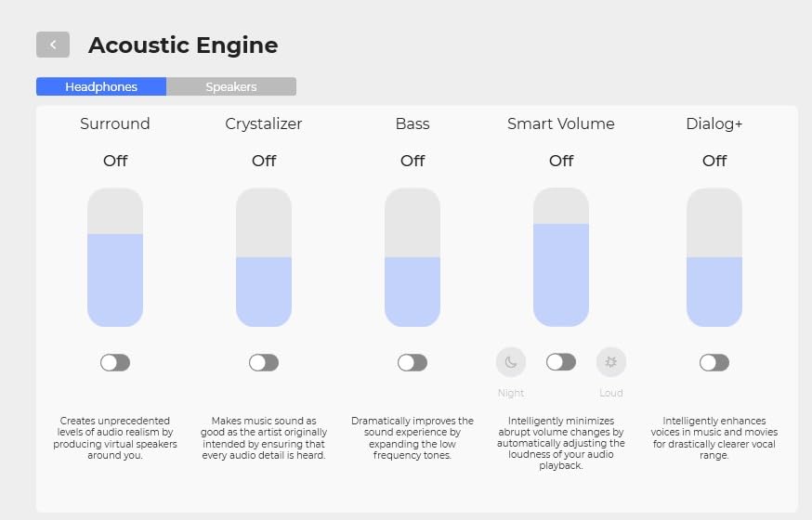The image size is (812, 520).
Task: Set the Smart Volume slider level
Action: tap(561, 257)
